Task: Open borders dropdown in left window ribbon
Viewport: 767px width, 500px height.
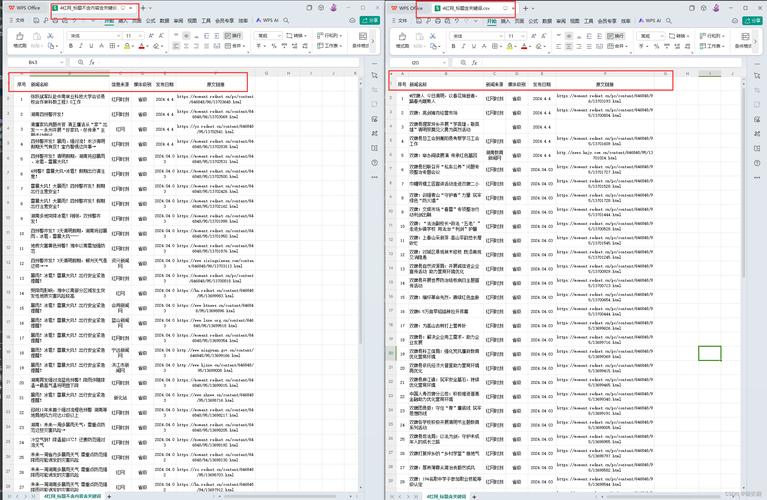Action: tap(118, 46)
